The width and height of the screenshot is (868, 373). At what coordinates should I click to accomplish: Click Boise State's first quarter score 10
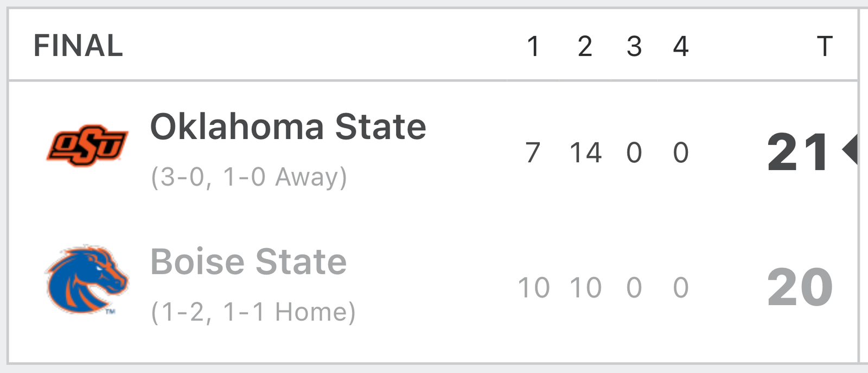(x=534, y=288)
